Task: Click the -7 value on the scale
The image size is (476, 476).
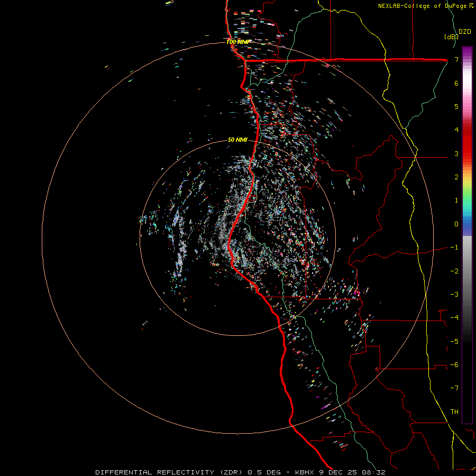Action: (x=454, y=388)
